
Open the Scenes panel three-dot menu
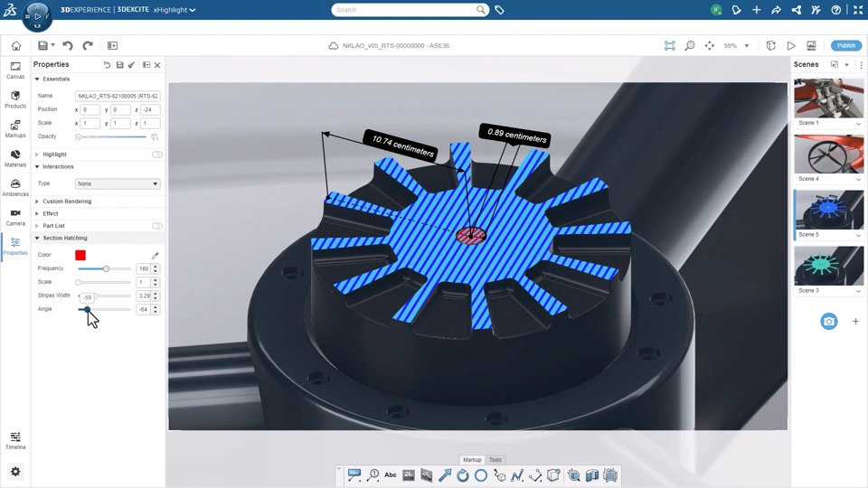861,65
